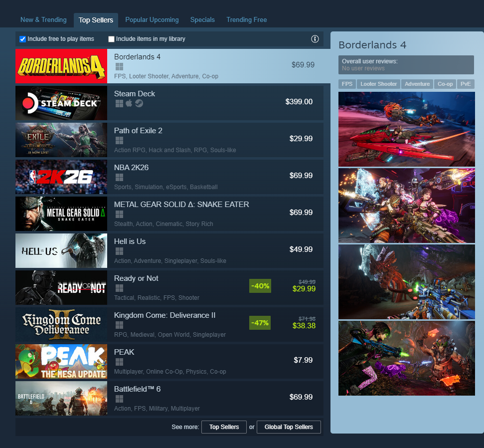Click the Overall user reviews box

406,65
